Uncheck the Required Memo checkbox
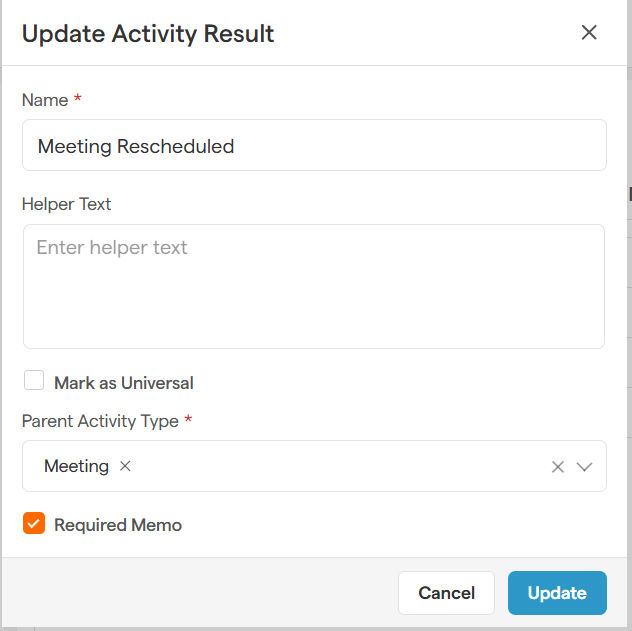The height and width of the screenshot is (631, 632). point(35,524)
